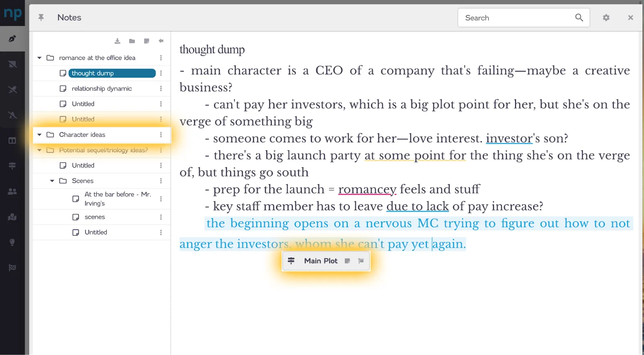This screenshot has height=355, width=644.
Task: Pin the Notes panel
Action: tap(41, 17)
